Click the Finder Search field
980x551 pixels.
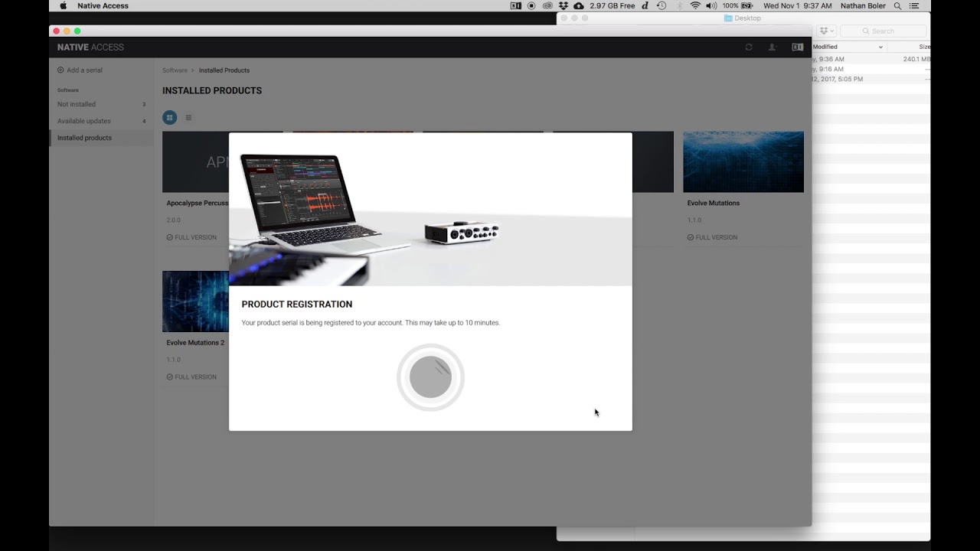[883, 31]
